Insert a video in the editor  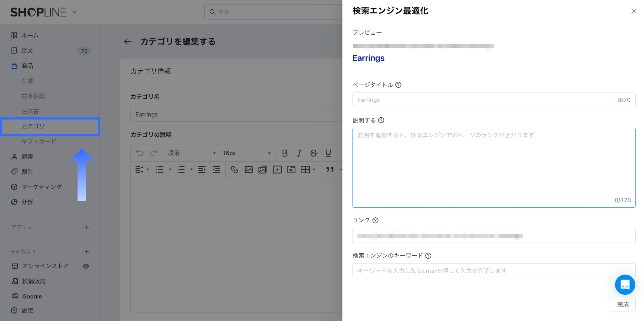click(x=277, y=170)
